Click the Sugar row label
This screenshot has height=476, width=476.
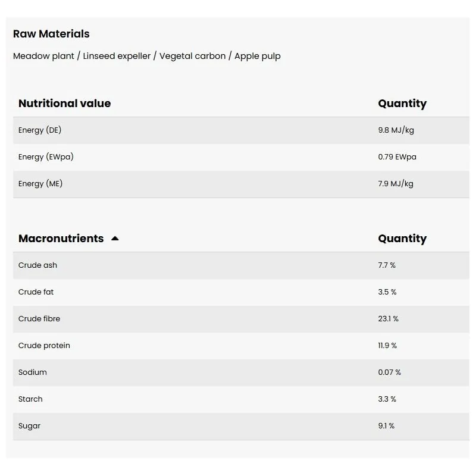click(x=30, y=426)
